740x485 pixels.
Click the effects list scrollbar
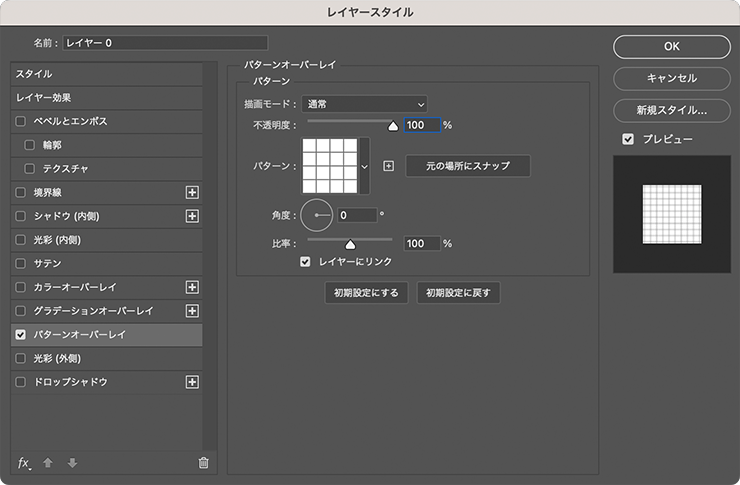click(x=210, y=257)
